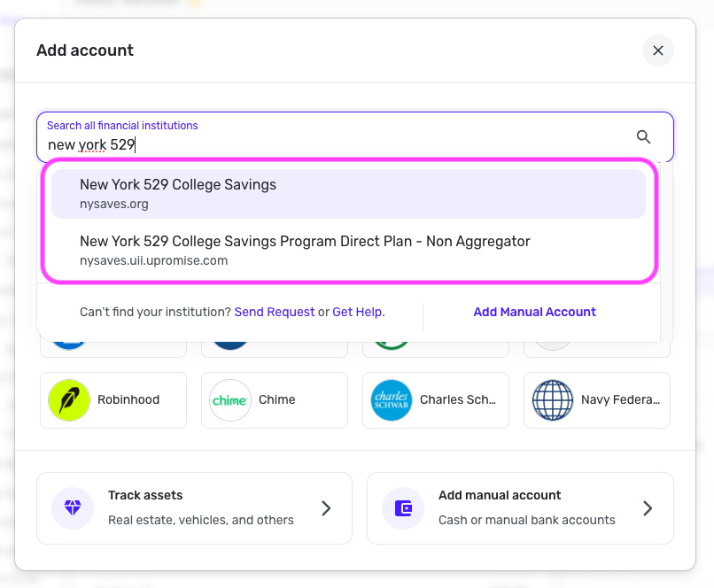The image size is (714, 588).
Task: Click the Add Manual Account button
Action: pyautogui.click(x=534, y=312)
